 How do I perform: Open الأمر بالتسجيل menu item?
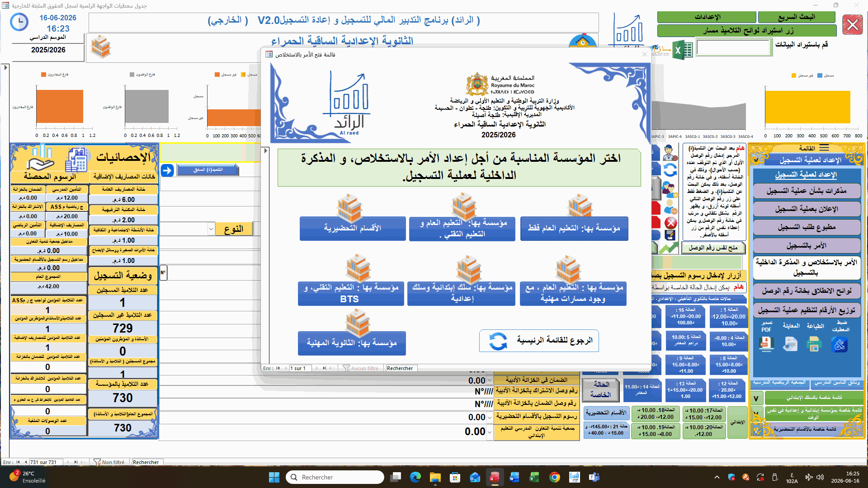tap(807, 245)
